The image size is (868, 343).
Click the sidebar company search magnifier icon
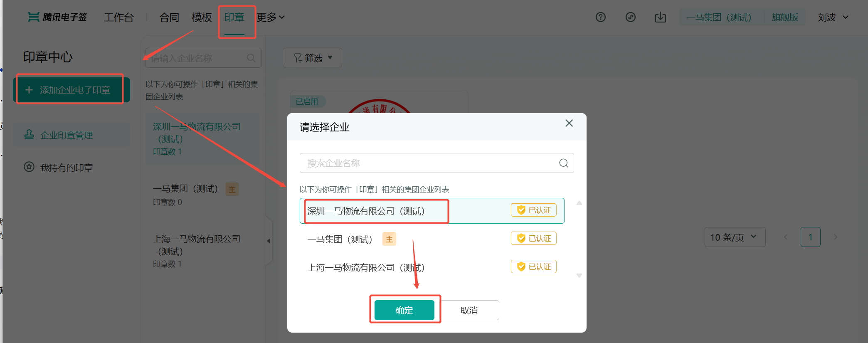(251, 58)
